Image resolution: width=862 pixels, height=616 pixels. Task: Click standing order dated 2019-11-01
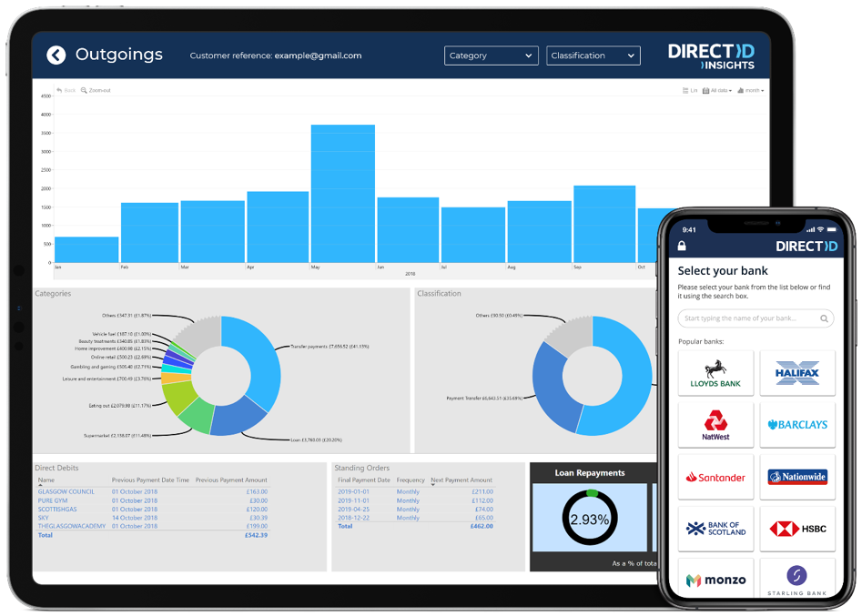415,500
